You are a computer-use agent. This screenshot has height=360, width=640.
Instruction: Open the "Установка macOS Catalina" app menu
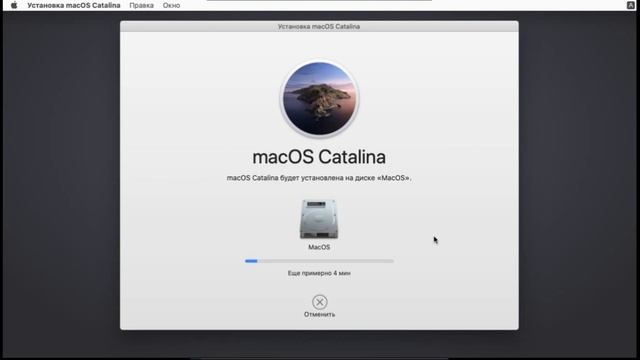tap(74, 5)
